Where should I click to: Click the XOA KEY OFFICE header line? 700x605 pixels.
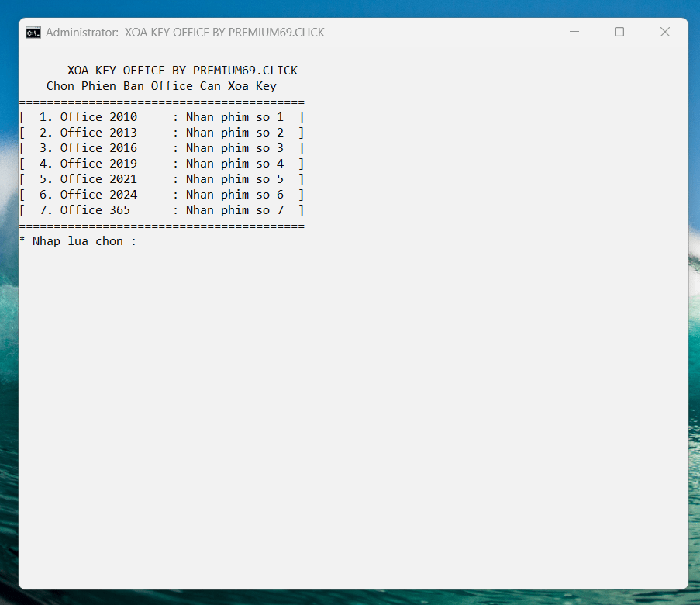tap(182, 71)
